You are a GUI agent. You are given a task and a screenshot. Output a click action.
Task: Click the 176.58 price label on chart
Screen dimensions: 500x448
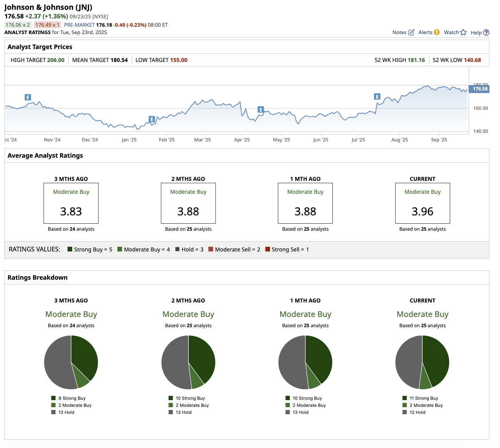pos(480,89)
